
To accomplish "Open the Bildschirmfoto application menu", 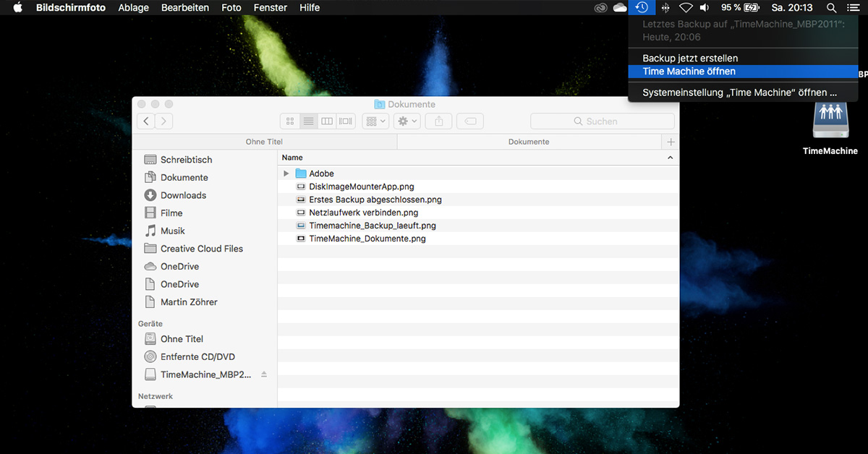I will coord(71,8).
